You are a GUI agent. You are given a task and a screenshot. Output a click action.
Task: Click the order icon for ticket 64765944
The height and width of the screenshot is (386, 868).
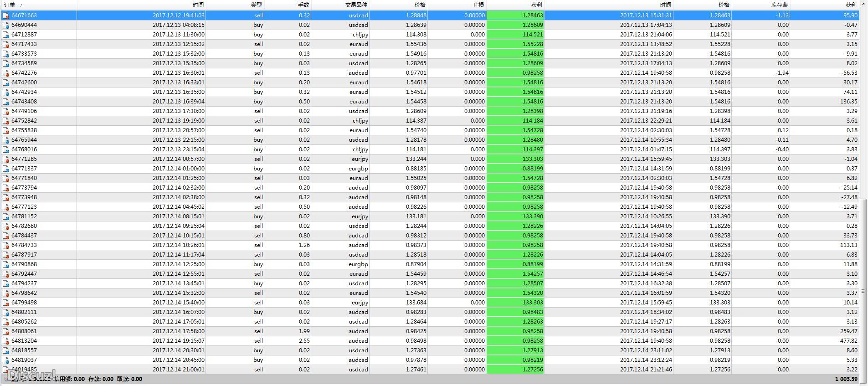[x=6, y=140]
